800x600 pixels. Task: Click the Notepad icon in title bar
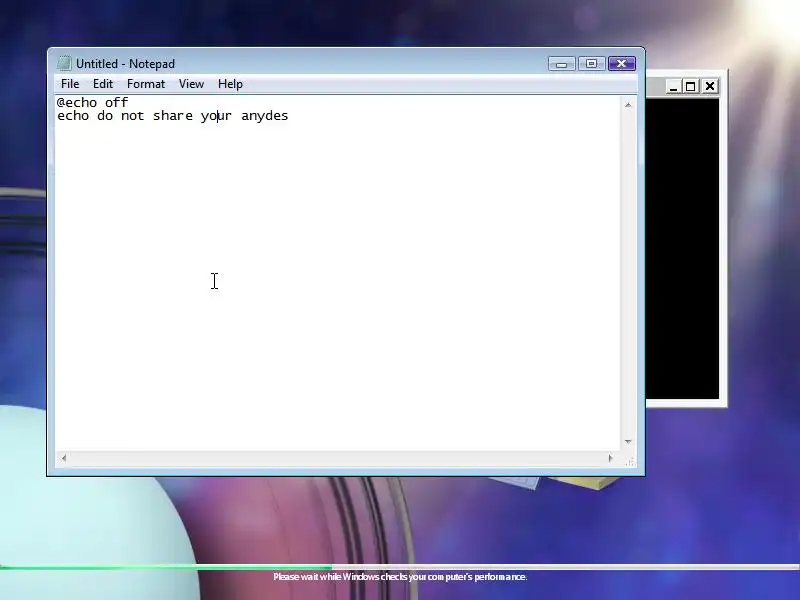click(x=64, y=63)
